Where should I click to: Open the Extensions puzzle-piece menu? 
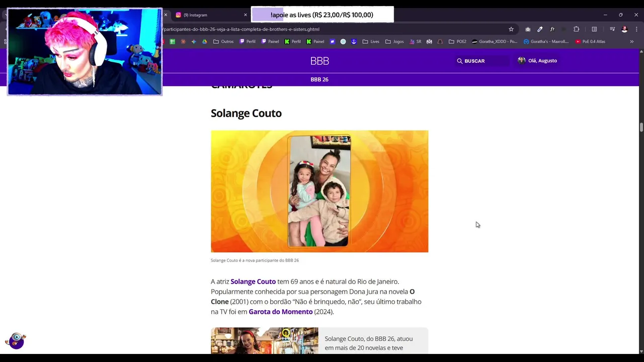click(577, 29)
